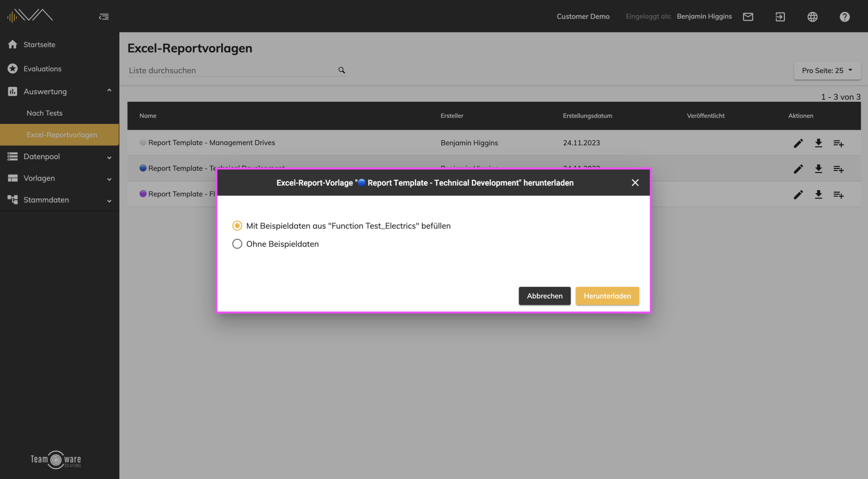Screen dimensions: 868x479
Task: Collapse the Auswertung menu chevron
Action: [109, 90]
